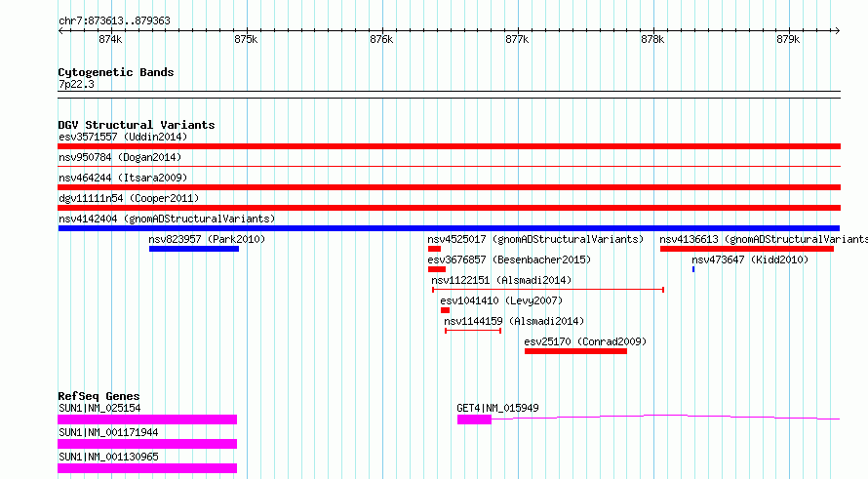The width and height of the screenshot is (868, 479).
Task: Select the thin red span of nsv1144159
Action: click(x=473, y=331)
